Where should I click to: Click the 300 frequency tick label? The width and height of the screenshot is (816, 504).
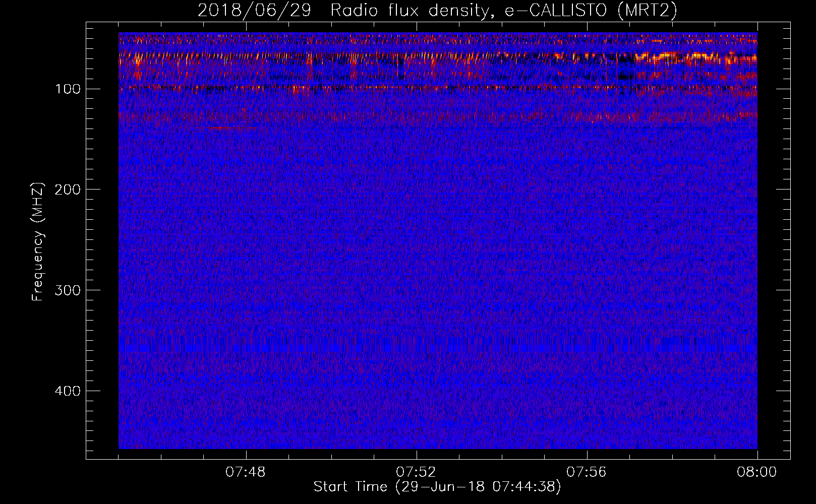point(67,290)
